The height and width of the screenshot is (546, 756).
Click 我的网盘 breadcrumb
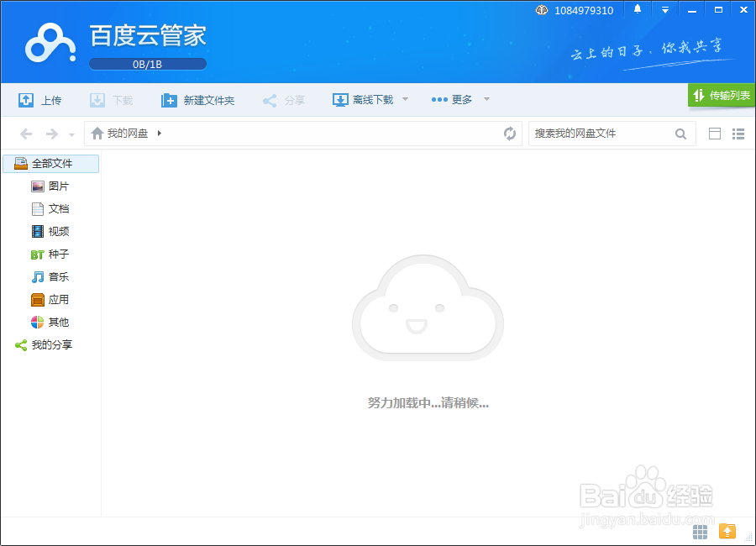point(128,133)
